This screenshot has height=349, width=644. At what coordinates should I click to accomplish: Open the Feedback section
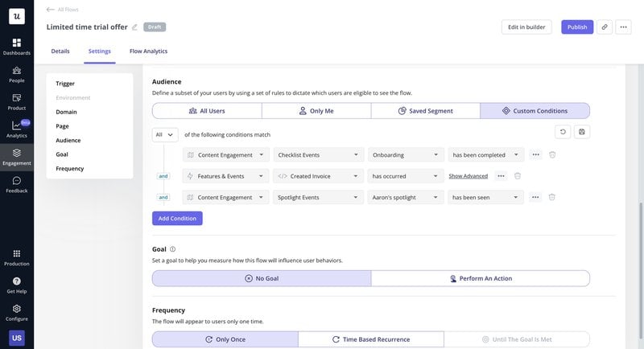coord(17,184)
